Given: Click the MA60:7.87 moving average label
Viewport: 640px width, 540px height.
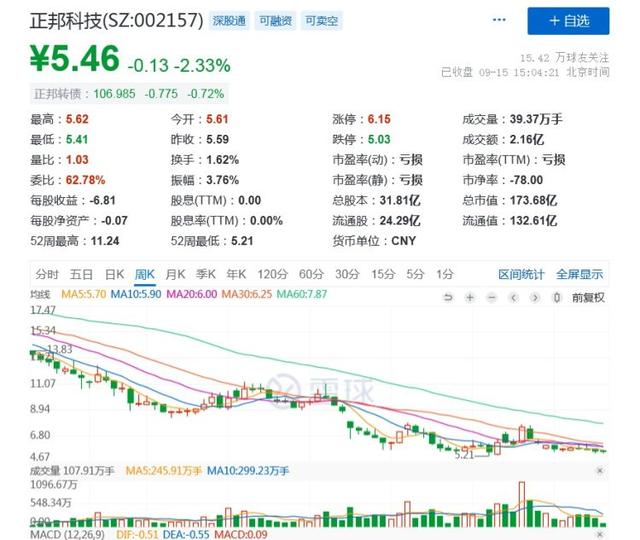Looking at the screenshot, I should tap(302, 294).
